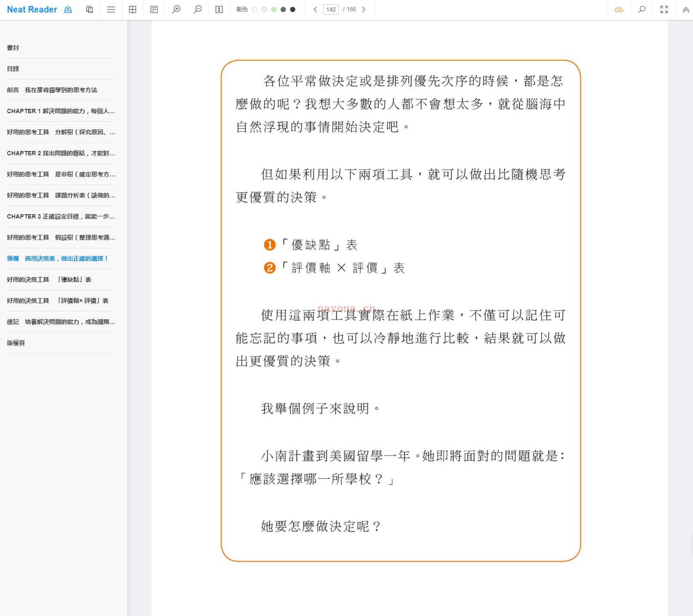Select the green color theme swatch
Screen dimensions: 693x616
pyautogui.click(x=274, y=9)
